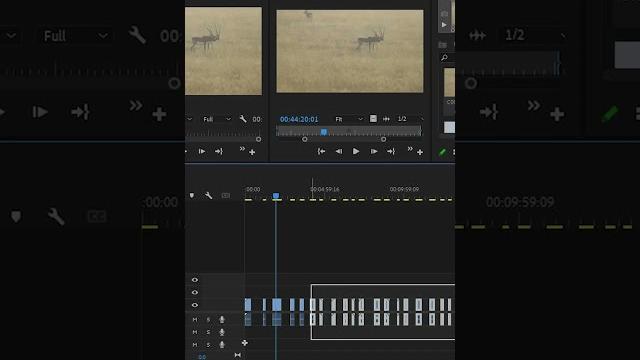Open Timeline display settings wrench
This screenshot has height=360, width=640.
pos(209,196)
